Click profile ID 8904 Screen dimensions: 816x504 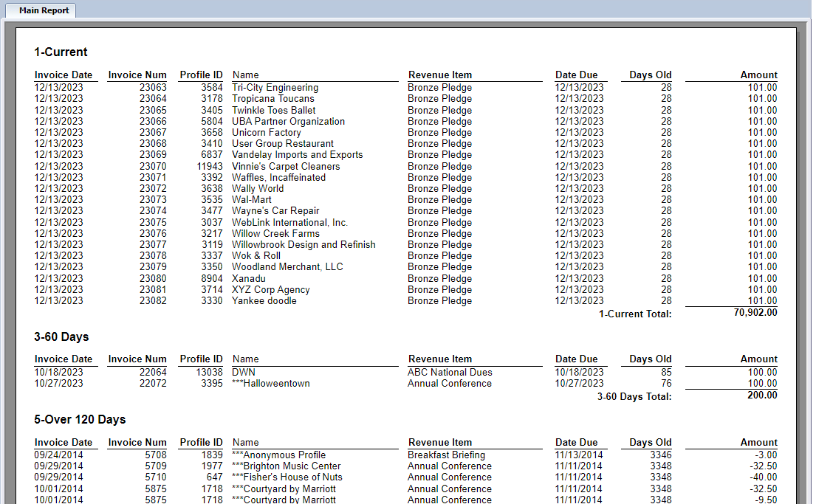click(212, 279)
